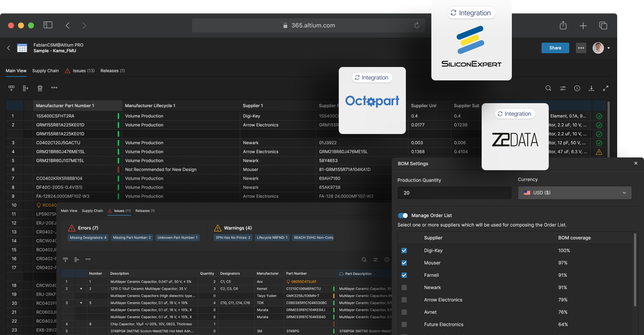Open the Releases (1) tab
Screen dimensions: 644x335
point(113,71)
